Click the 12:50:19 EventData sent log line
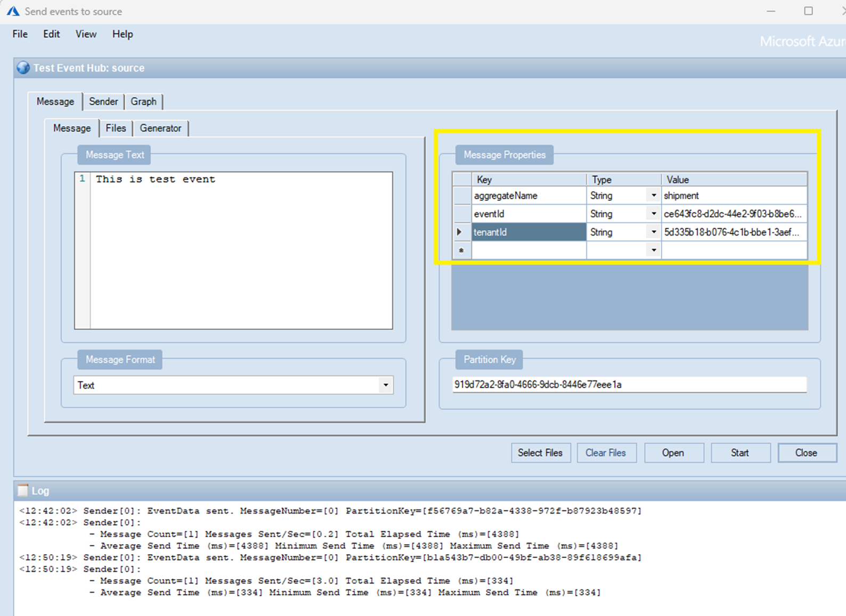The width and height of the screenshot is (846, 616). pos(330,557)
